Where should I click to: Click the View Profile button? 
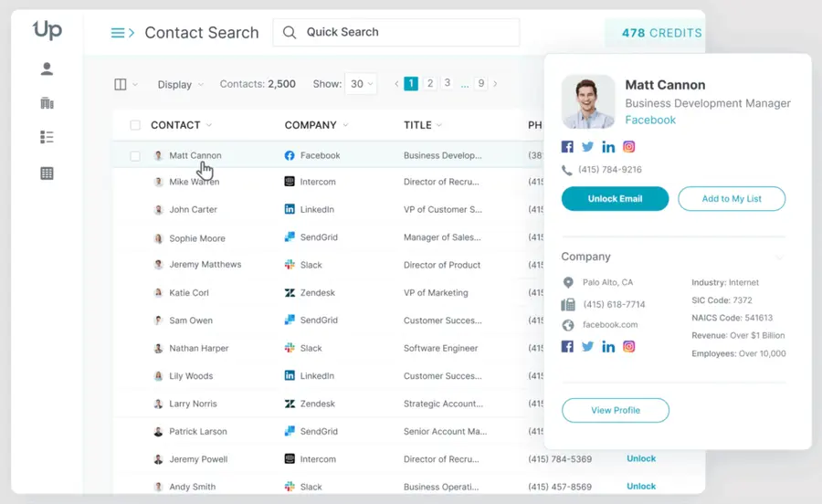pos(616,410)
